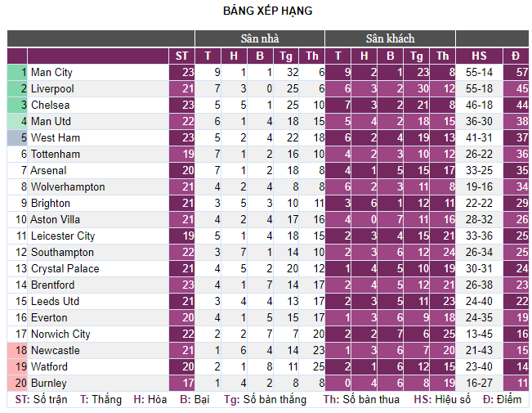Select Man City's 57 points cell

pyautogui.click(x=516, y=72)
